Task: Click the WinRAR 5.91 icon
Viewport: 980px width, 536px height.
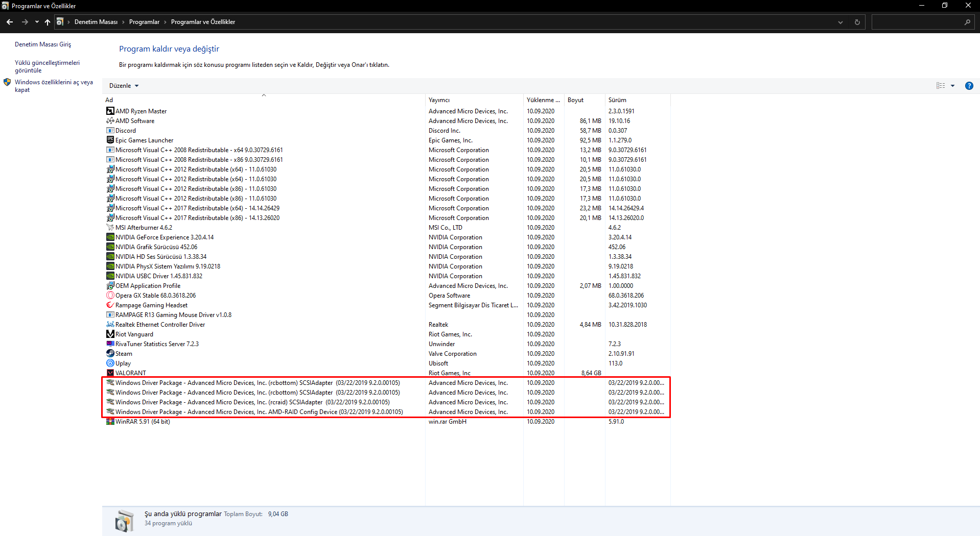Action: [110, 421]
